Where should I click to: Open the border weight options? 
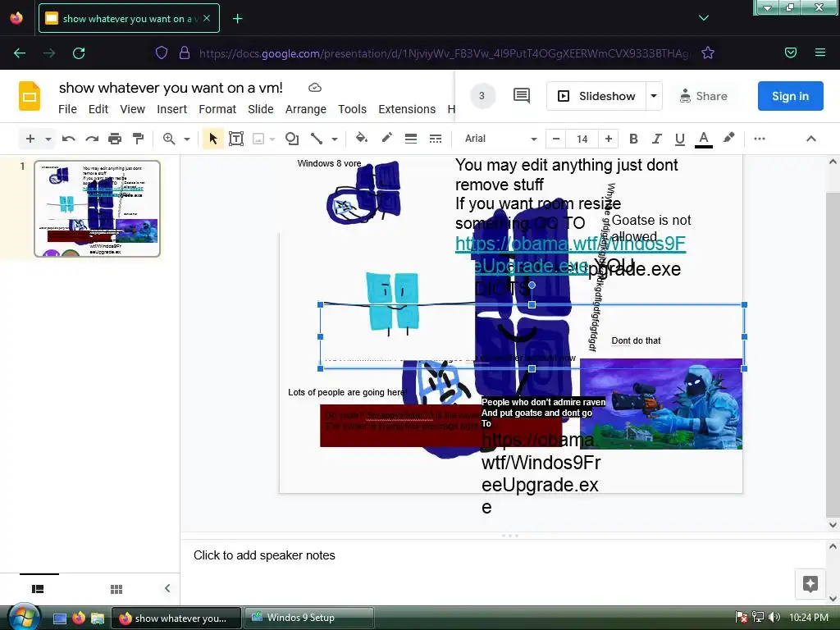[411, 139]
